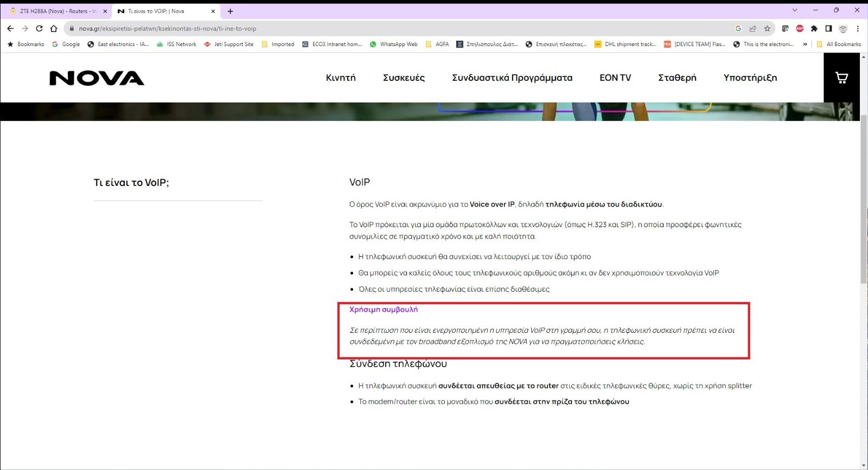Screen dimensions: 868x470
Task: Open the Επισκευή πλακέτας bookmark
Action: (556, 44)
